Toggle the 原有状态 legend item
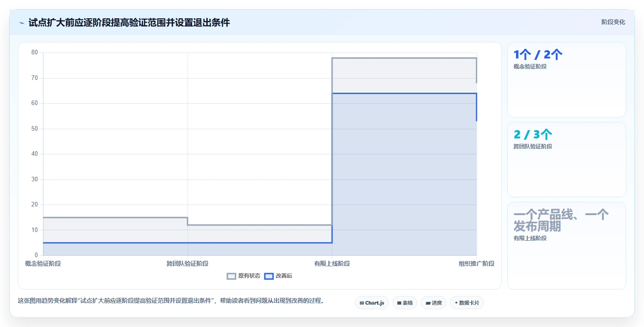This screenshot has height=327, width=644. (244, 276)
